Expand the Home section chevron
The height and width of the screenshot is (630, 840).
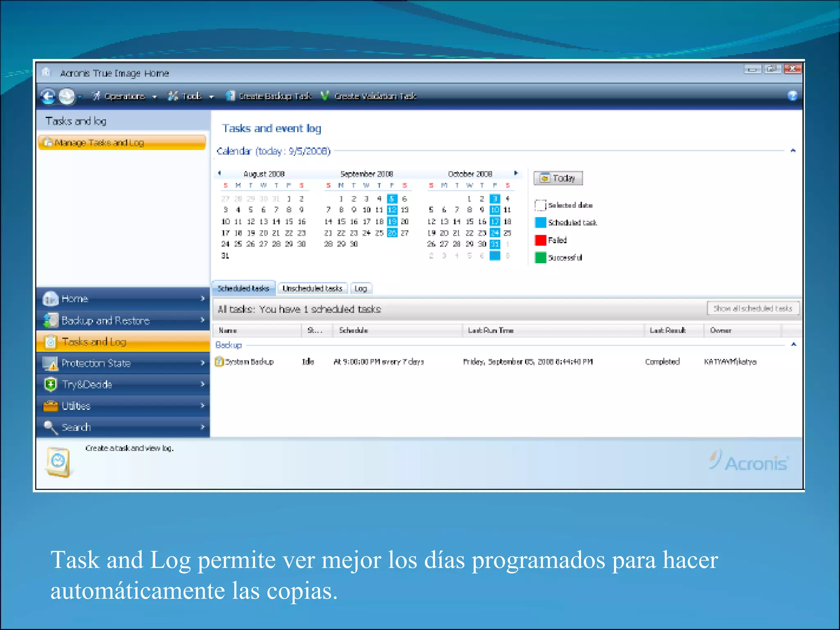pos(203,299)
